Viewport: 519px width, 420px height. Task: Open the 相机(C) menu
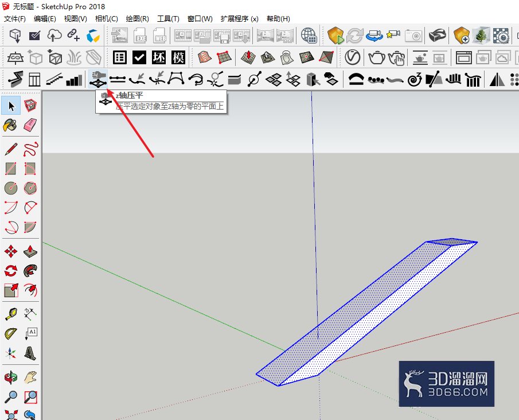(x=106, y=19)
